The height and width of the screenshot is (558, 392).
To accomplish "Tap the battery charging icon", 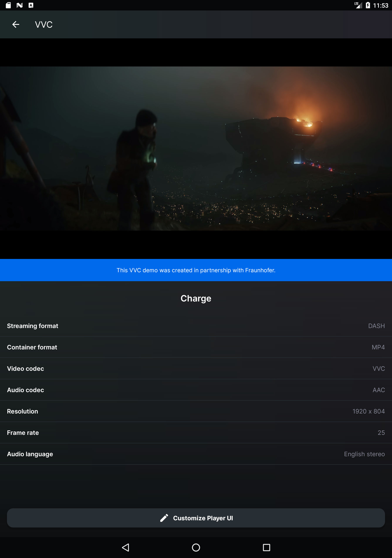I will pos(368,5).
